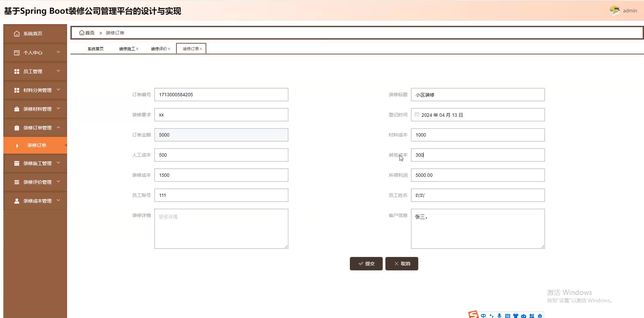644x318 pixels.
Task: Click the 登记时间 date field
Action: [478, 115]
